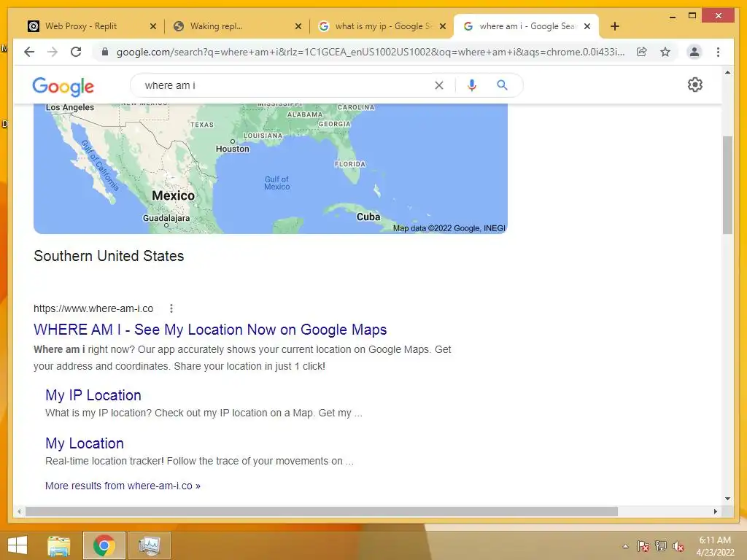This screenshot has width=747, height=560.
Task: Open Chrome three-dot menu
Action: [x=718, y=52]
